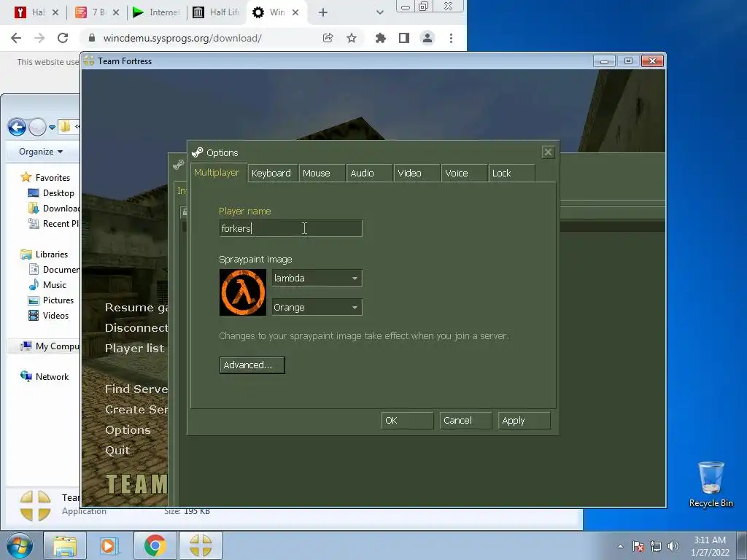Confirm options with OK button

point(407,421)
